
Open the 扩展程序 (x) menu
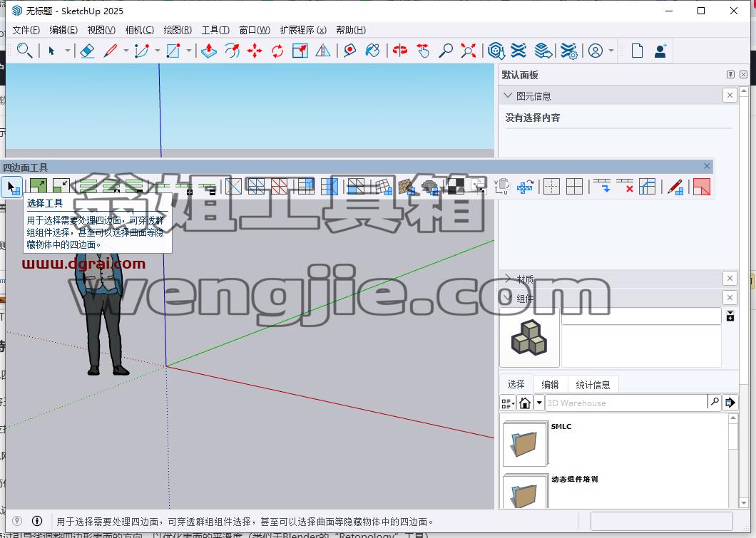point(303,30)
